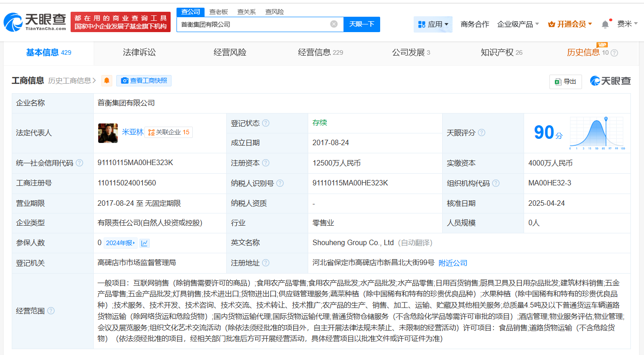The width and height of the screenshot is (644, 355).
Task: Select the 查老板 search mode tab
Action: pos(218,12)
